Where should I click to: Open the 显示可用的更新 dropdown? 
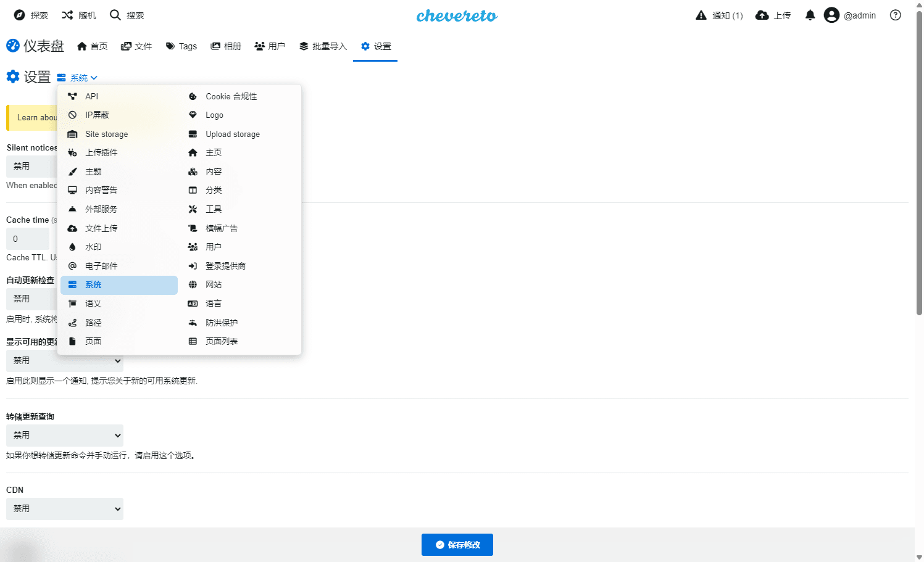pyautogui.click(x=65, y=361)
